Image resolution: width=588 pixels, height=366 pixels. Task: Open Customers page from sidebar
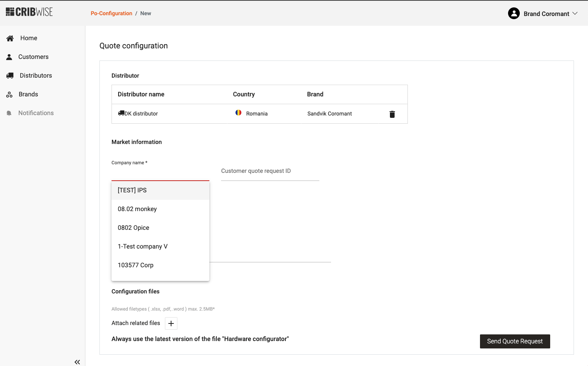33,57
